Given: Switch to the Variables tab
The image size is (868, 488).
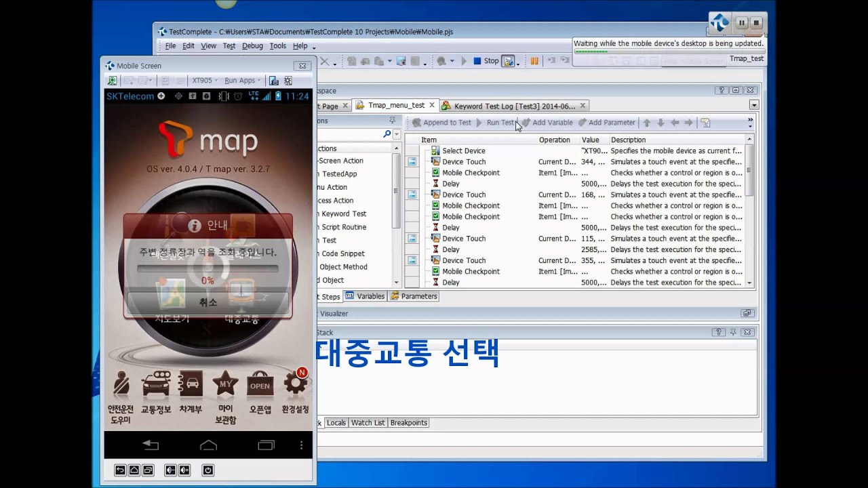Looking at the screenshot, I should coord(366,296).
